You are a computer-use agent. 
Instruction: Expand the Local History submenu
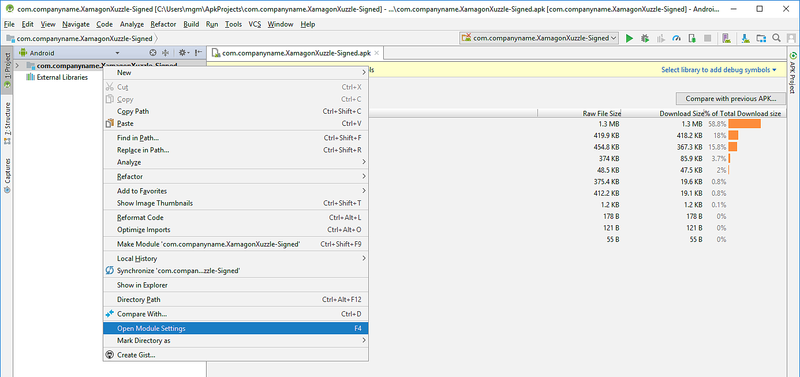235,258
